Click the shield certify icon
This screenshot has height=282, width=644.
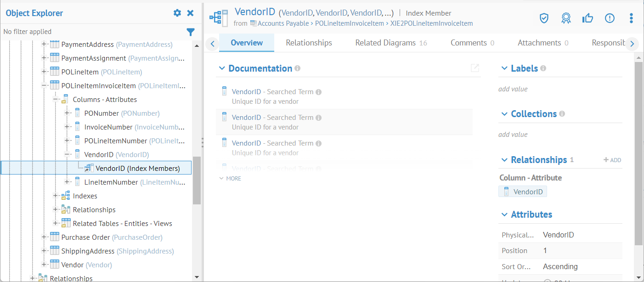pos(544,18)
